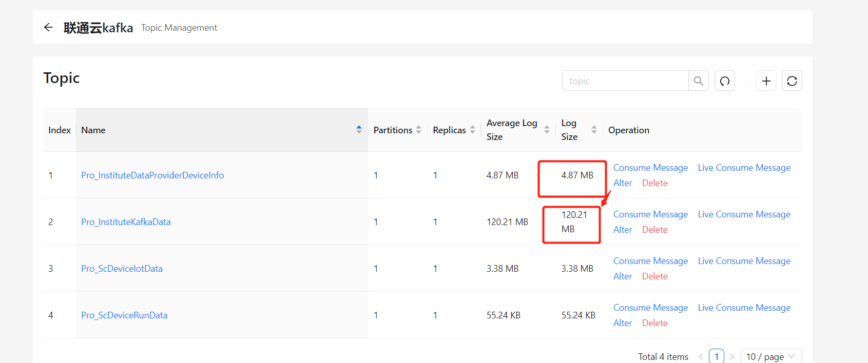
Task: Click the refresh topic list icon
Action: (x=792, y=80)
